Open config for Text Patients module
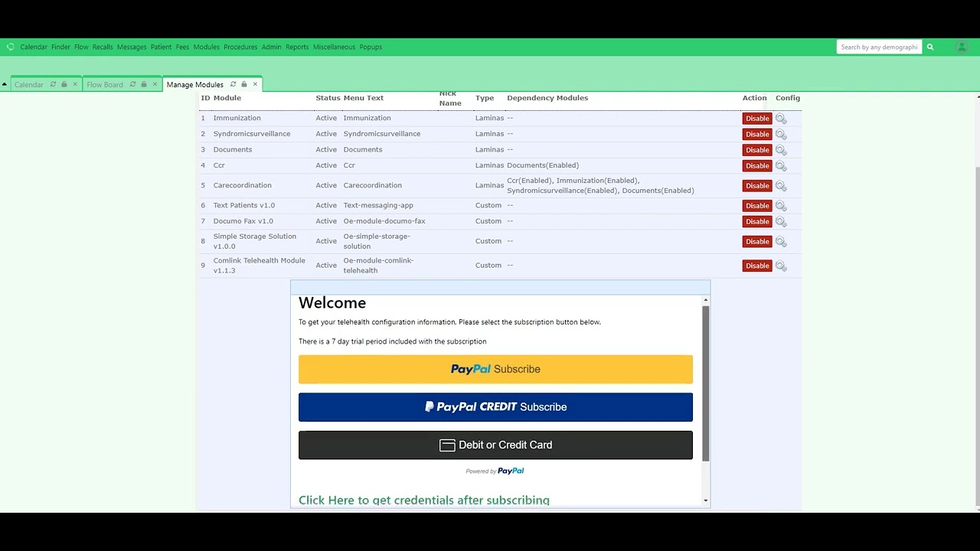 pyautogui.click(x=781, y=206)
